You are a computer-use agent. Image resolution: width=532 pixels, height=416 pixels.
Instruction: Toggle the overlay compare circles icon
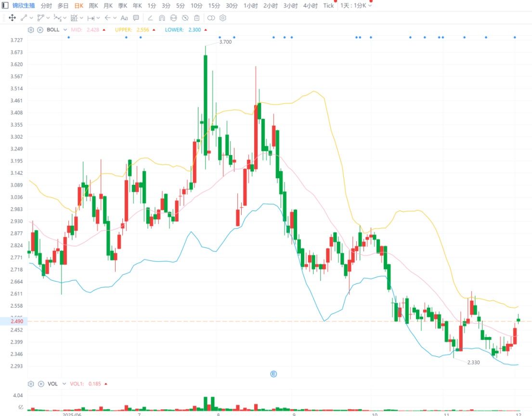pyautogui.click(x=211, y=18)
